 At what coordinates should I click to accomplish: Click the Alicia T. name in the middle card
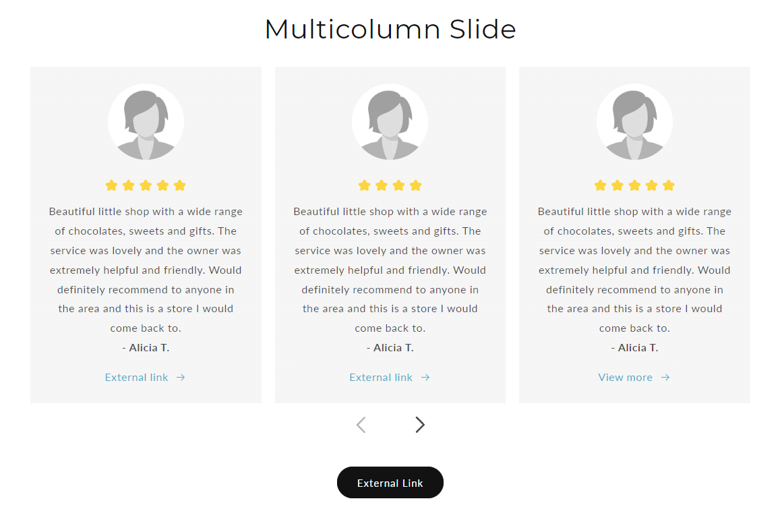tap(390, 348)
